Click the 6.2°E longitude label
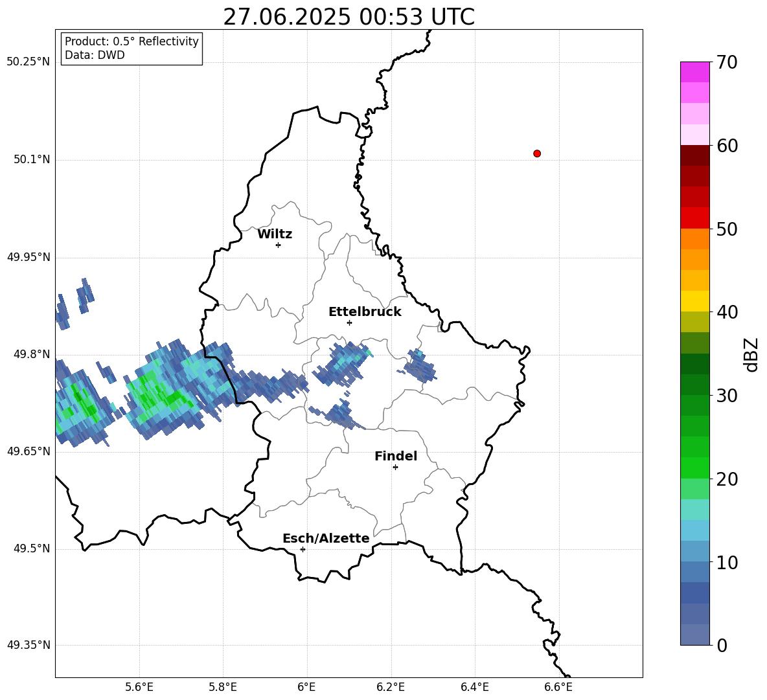The height and width of the screenshot is (700, 767). pyautogui.click(x=391, y=687)
